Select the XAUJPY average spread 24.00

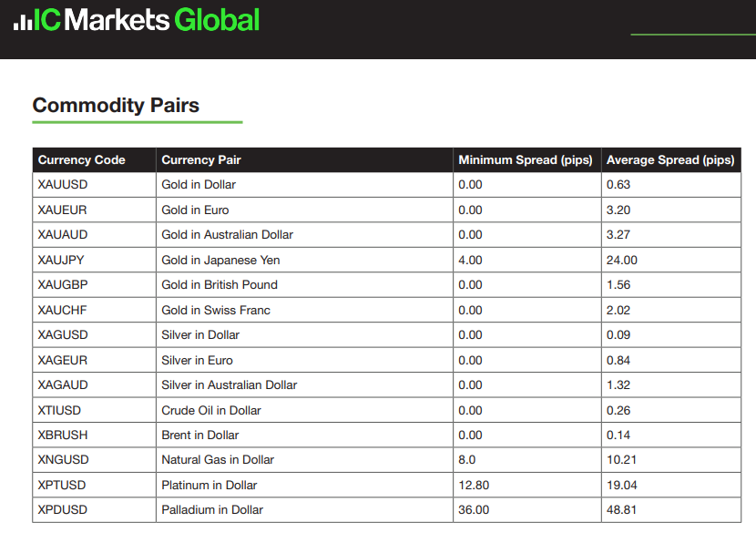(x=622, y=261)
